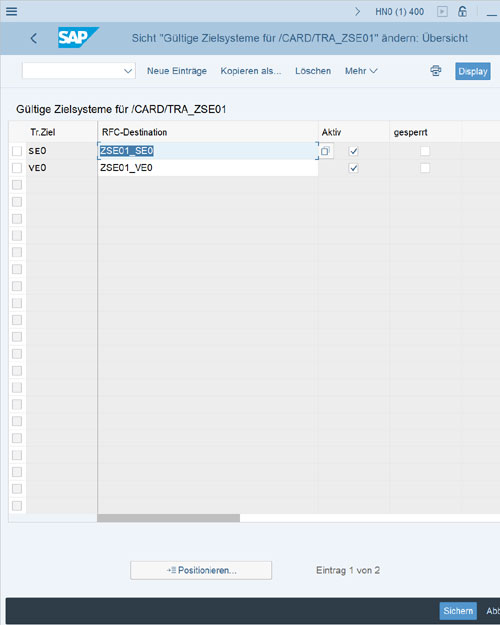Toggle Aktiv checkbox for SE0 row
Screen dimensions: 500x625
(x=353, y=151)
